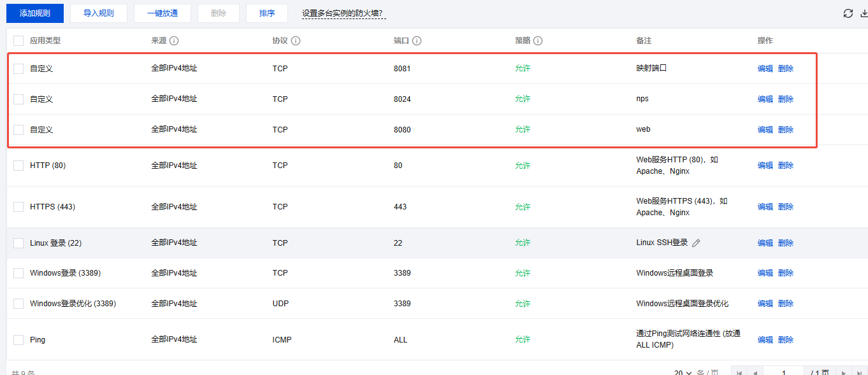
Task: Click pencil icon beside Linux SSH登录 note
Action: point(696,243)
